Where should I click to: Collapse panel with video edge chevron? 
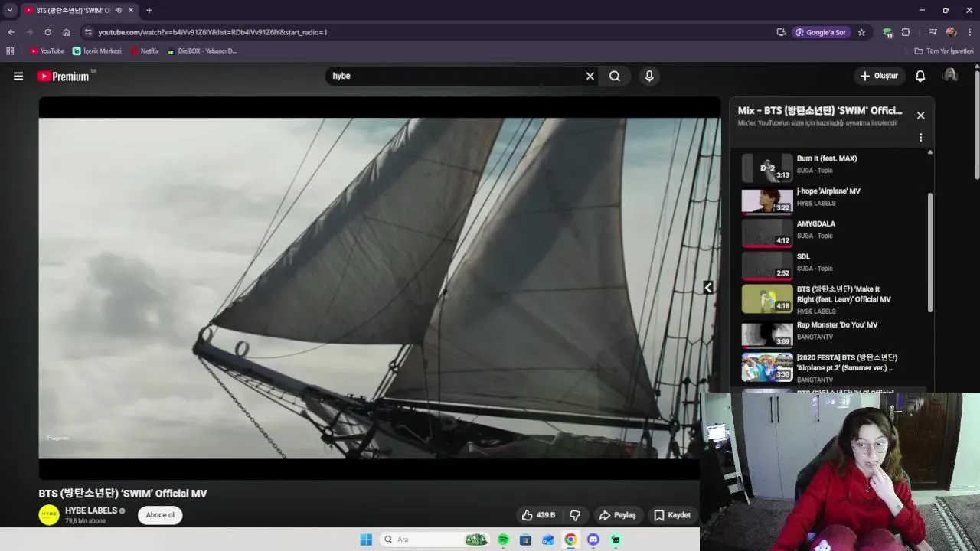708,288
